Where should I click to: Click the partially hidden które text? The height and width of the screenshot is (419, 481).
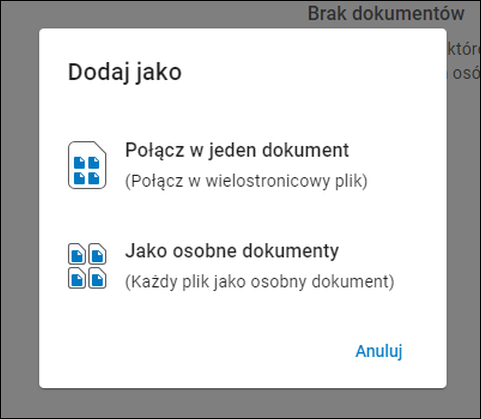coord(464,49)
